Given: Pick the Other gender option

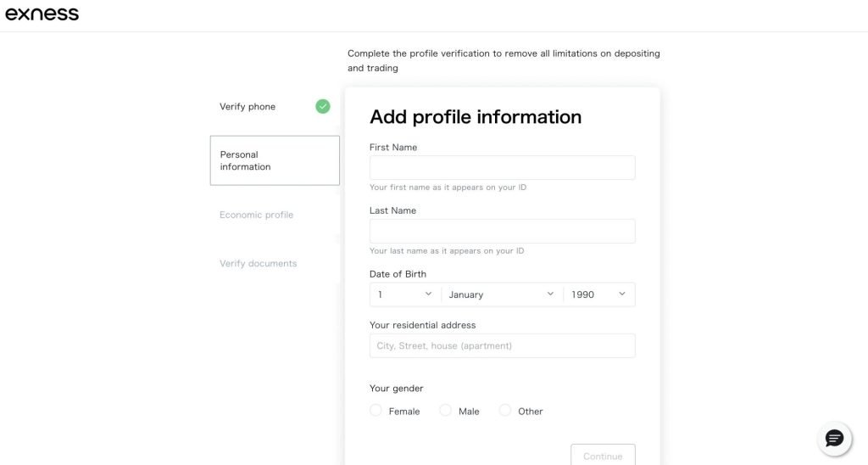Looking at the screenshot, I should (505, 411).
